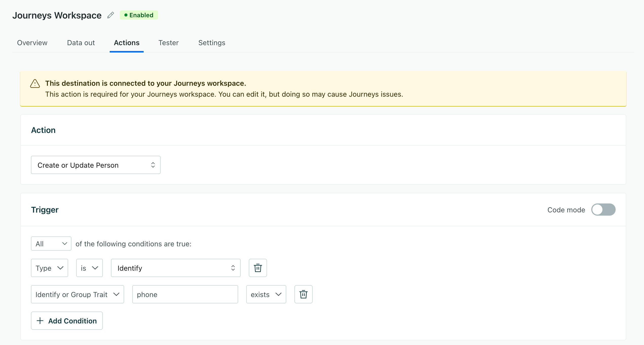This screenshot has width=644, height=345.
Task: Open the Identify or Group Trait dropdown
Action: (77, 294)
